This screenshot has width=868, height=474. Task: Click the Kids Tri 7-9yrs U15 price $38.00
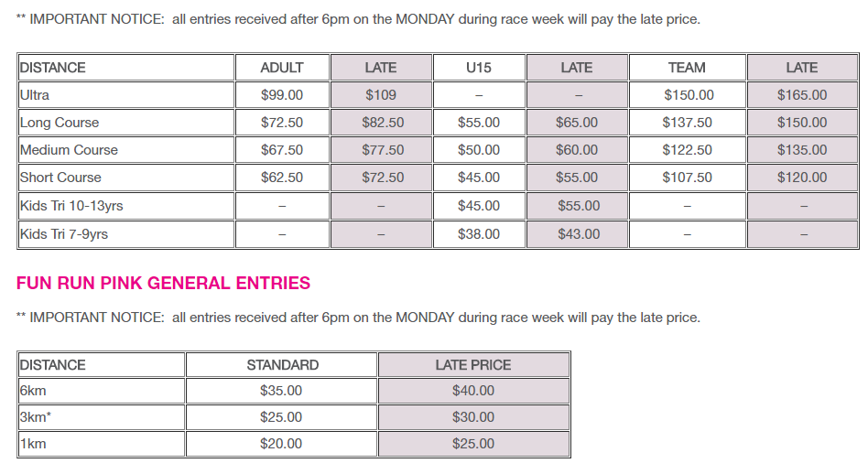coord(478,234)
